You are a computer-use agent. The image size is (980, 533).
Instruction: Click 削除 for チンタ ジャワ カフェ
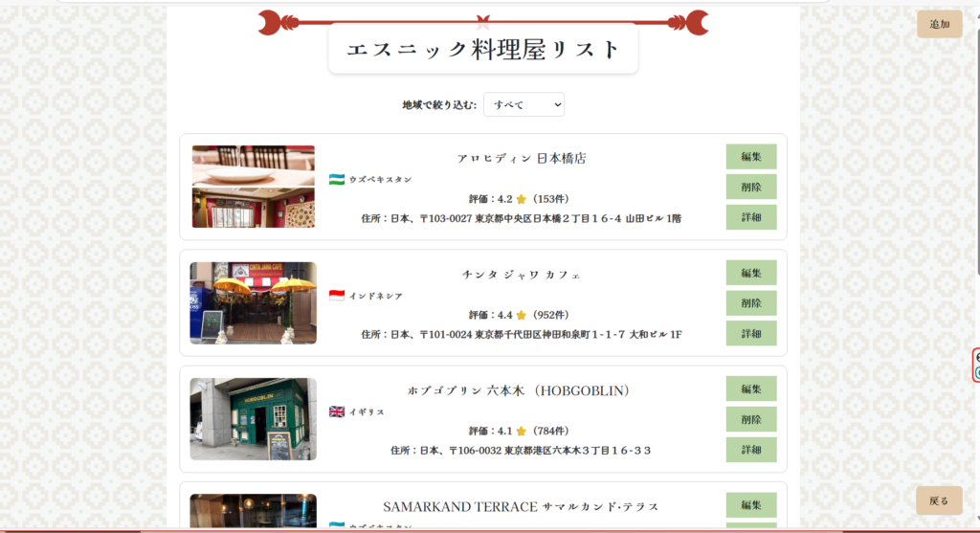pyautogui.click(x=751, y=303)
